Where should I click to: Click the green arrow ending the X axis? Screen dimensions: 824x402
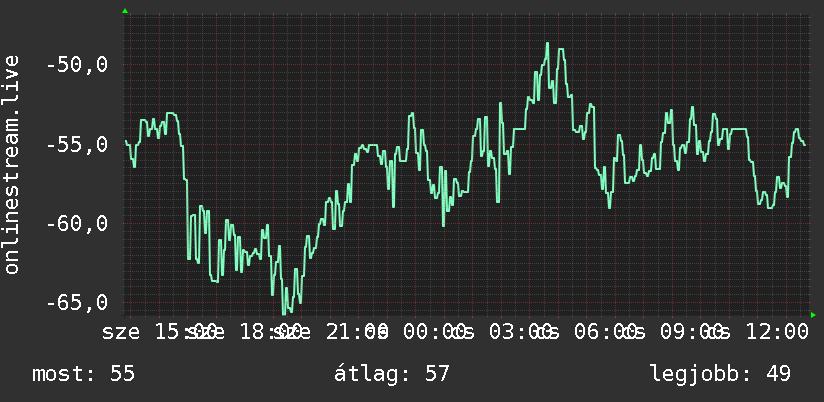point(813,315)
